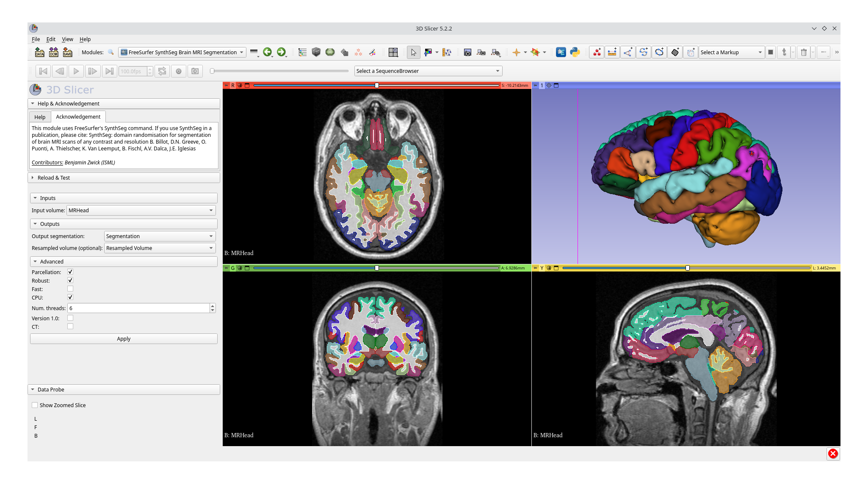Toggle the Robust checkbox in Advanced
The image size is (868, 494).
[x=70, y=280]
